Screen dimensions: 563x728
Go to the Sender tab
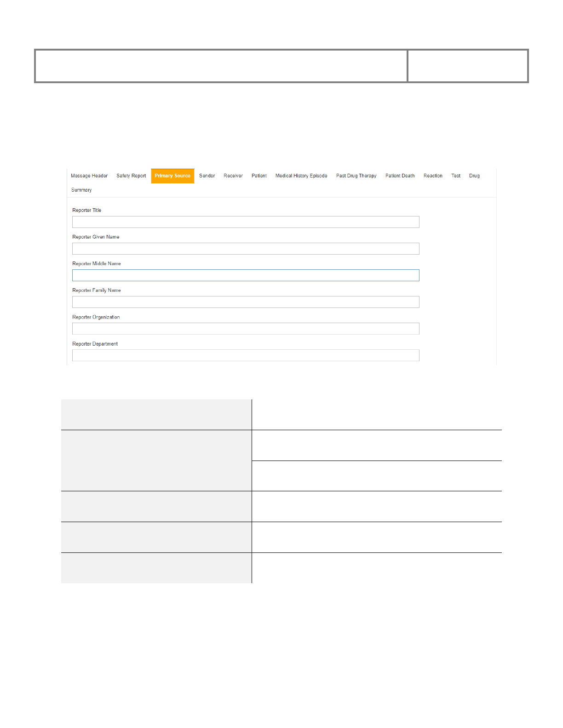[x=207, y=176]
